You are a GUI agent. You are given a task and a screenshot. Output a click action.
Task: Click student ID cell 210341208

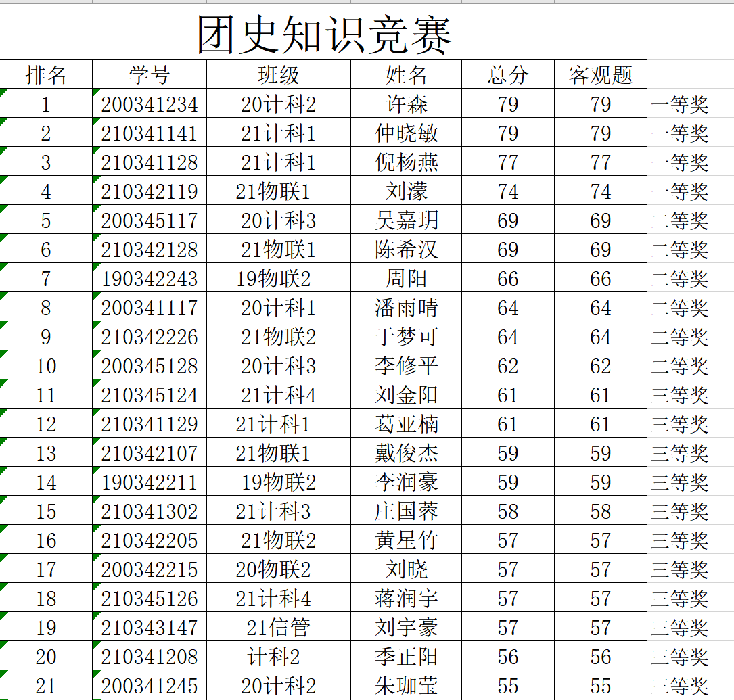point(149,657)
